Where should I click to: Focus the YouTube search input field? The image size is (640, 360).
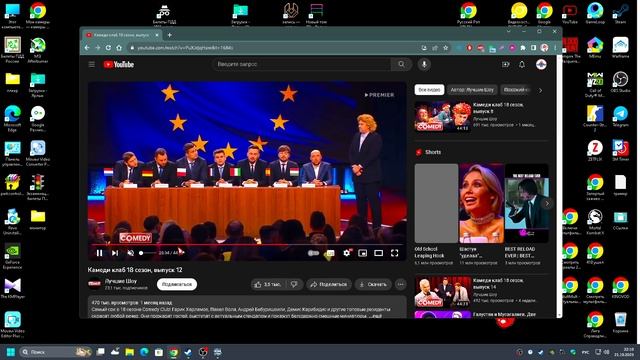(x=301, y=64)
